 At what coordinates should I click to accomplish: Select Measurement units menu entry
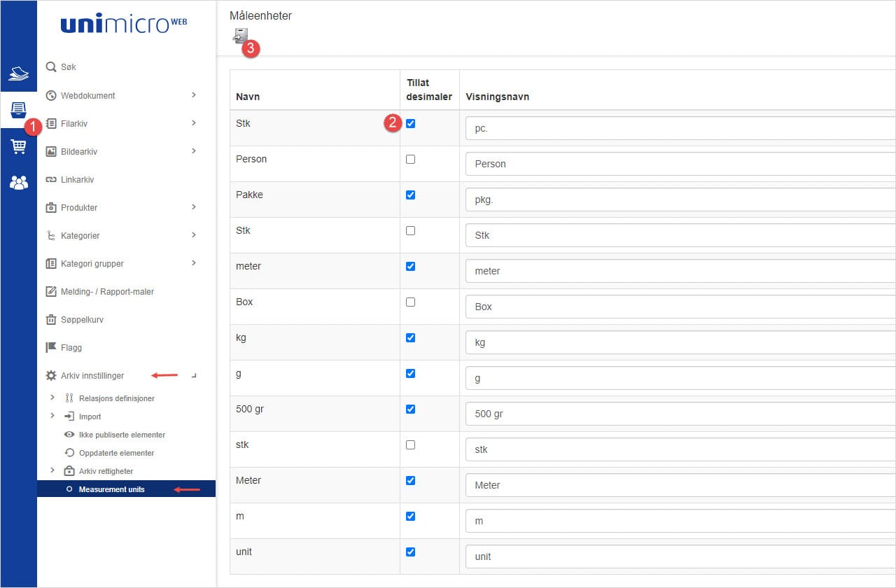click(x=126, y=489)
